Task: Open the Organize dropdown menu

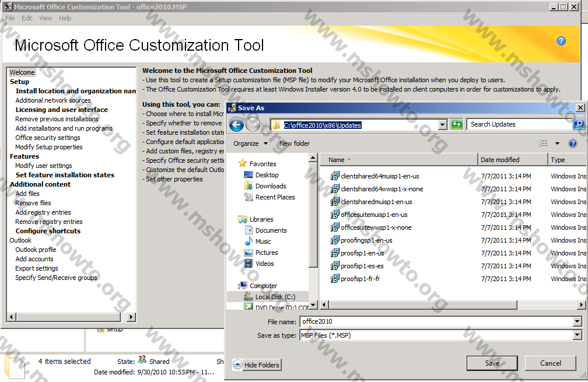Action: [x=250, y=143]
